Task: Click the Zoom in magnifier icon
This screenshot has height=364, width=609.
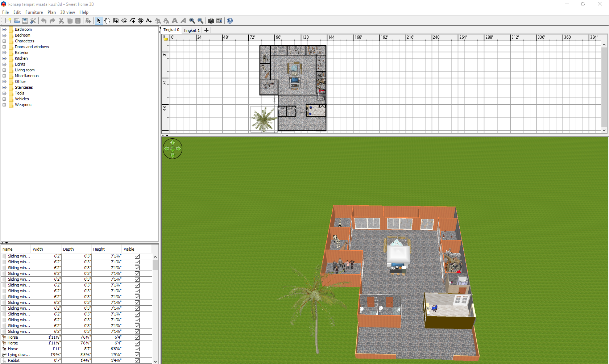Action: (x=192, y=21)
